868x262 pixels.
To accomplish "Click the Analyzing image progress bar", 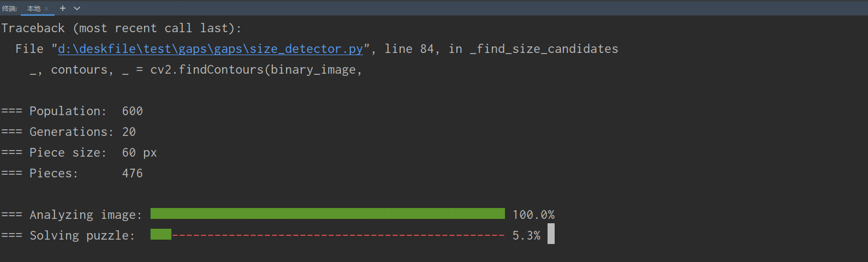I will coord(328,213).
